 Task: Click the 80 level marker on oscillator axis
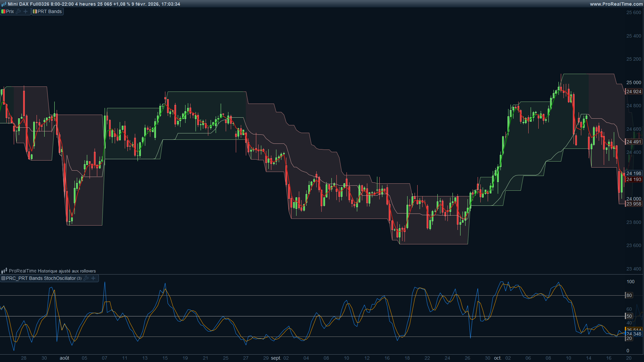(x=629, y=295)
